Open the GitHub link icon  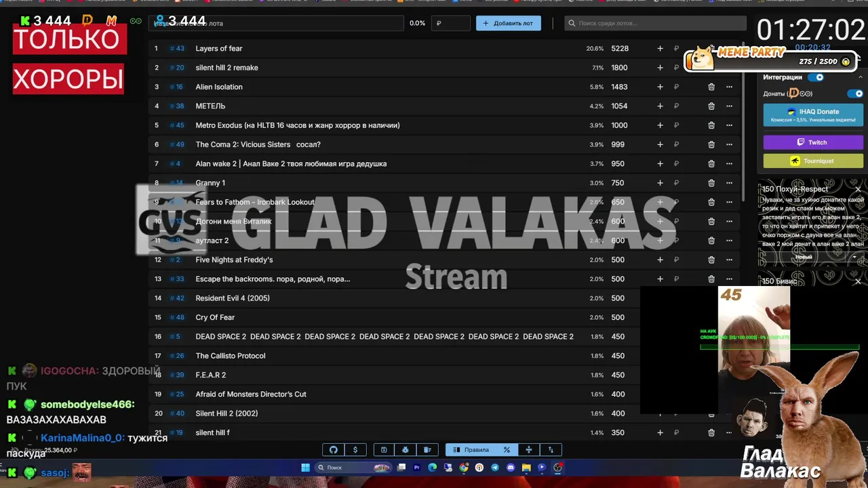tap(334, 450)
